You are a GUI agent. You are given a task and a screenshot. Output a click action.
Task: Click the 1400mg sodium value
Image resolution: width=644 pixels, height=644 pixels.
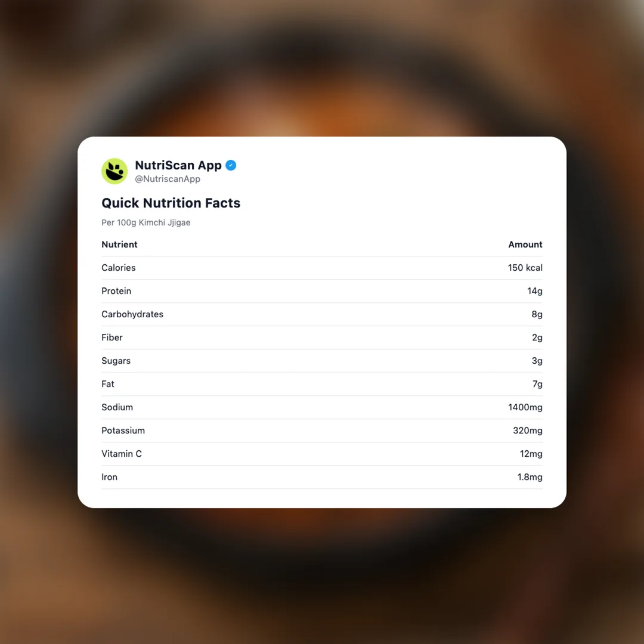(x=525, y=407)
